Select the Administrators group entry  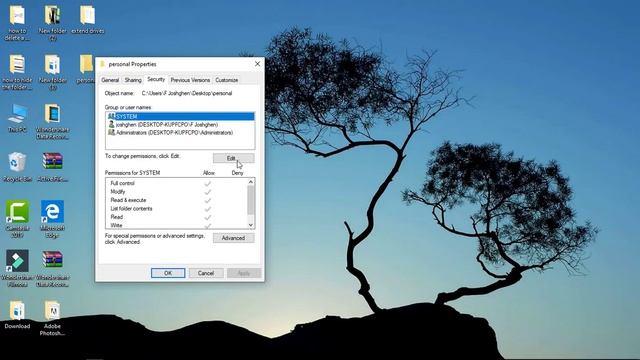click(x=180, y=133)
